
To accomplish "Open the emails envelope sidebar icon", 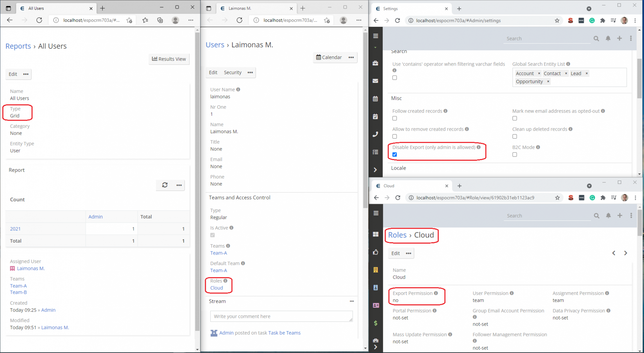I will point(375,81).
